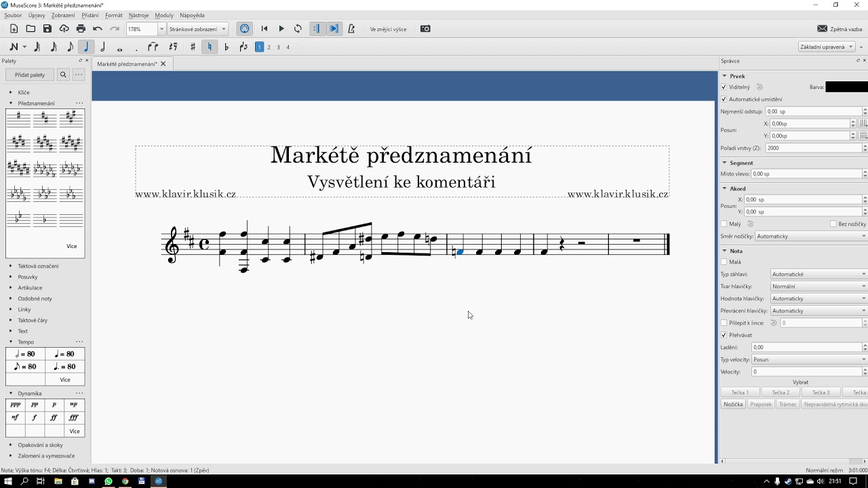This screenshot has width=868, height=488.
Task: Toggle the metronome icon
Action: 351,28
